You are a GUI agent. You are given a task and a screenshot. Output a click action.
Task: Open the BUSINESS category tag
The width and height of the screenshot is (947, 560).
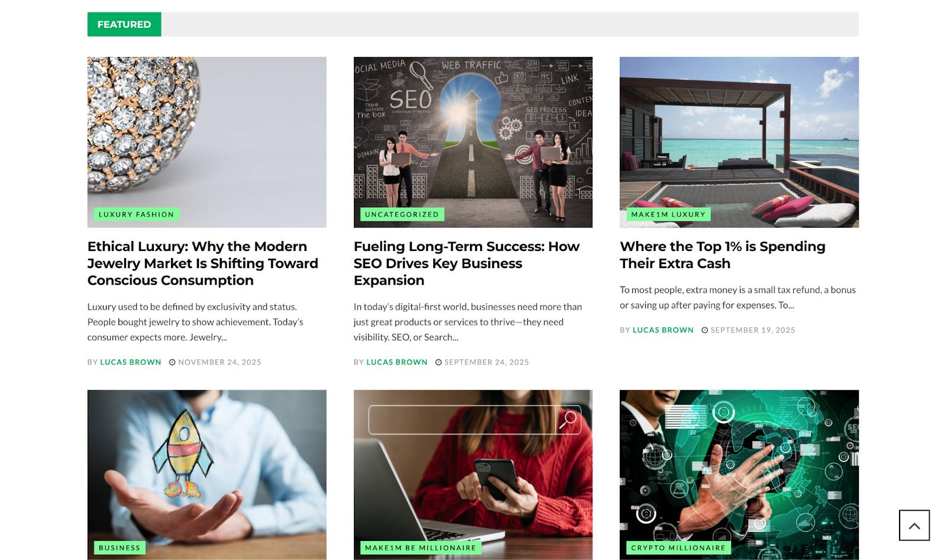[x=120, y=548]
